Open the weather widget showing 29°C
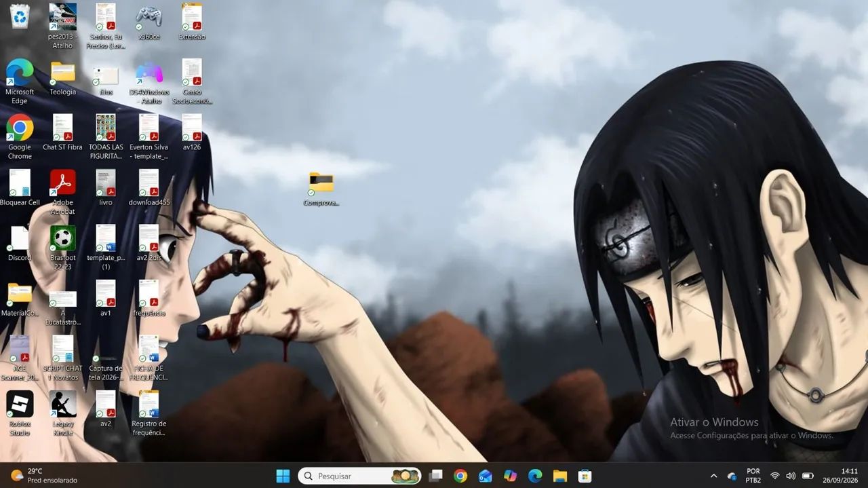868x488 pixels. pos(44,476)
